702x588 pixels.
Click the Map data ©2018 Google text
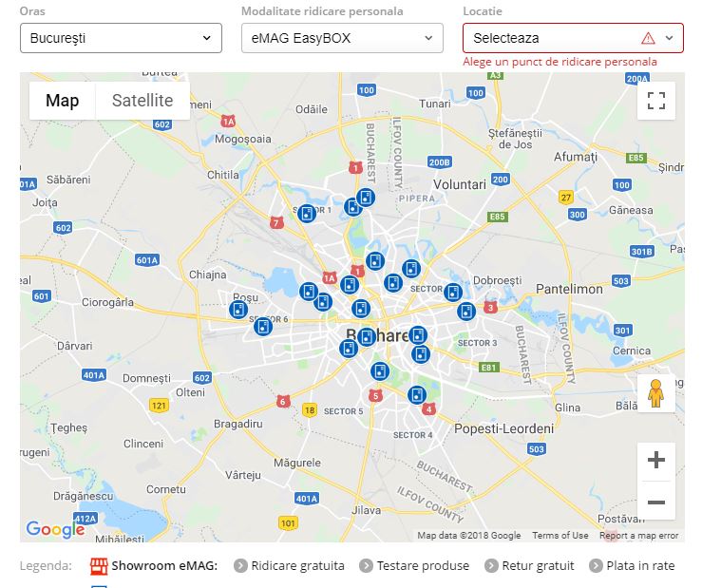[468, 535]
